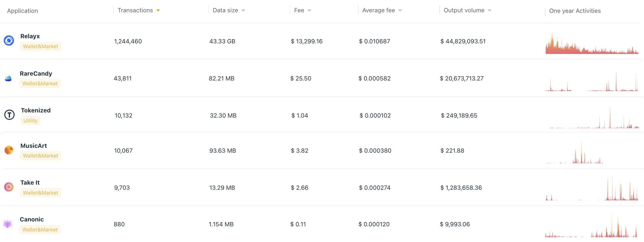Click Tokenized's Utility tag
Viewport: 644px width, 242px height.
tap(31, 121)
